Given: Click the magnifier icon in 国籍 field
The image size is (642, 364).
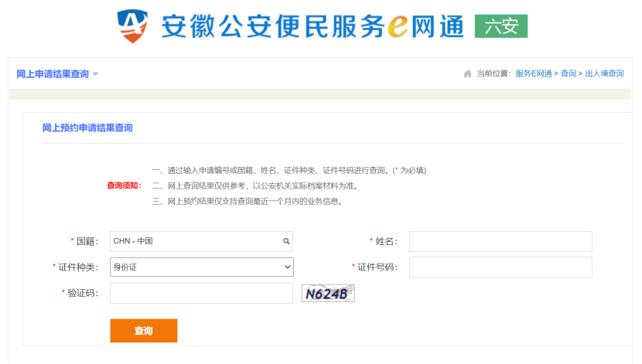Looking at the screenshot, I should point(286,242).
